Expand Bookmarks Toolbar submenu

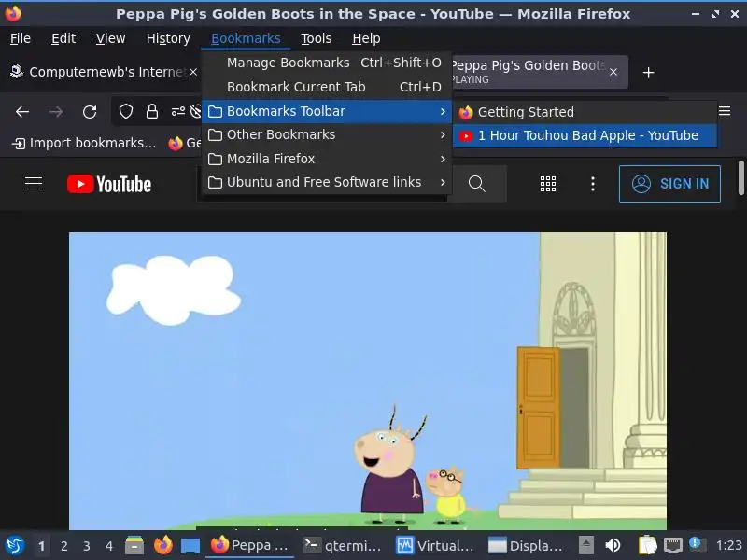click(326, 111)
